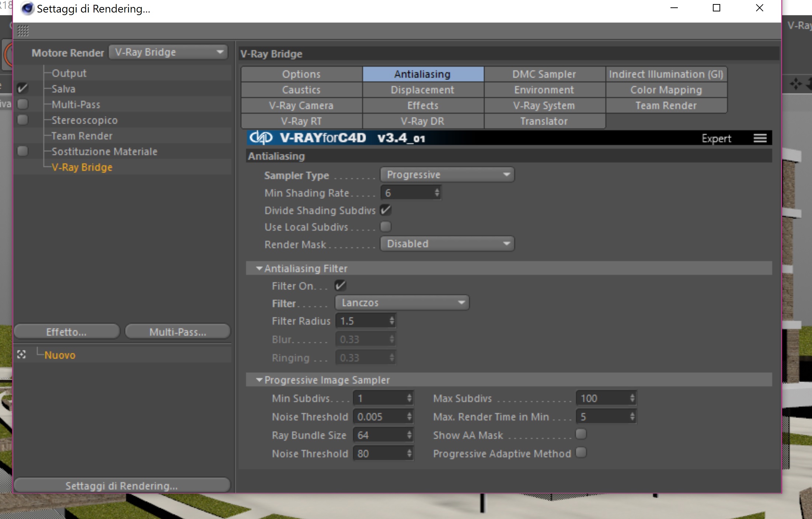Enable the Use Local Subdivs checkbox

tap(386, 227)
